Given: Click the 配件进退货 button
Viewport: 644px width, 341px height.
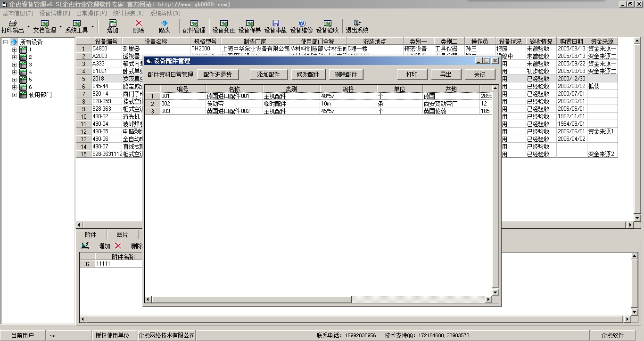Looking at the screenshot, I should [x=218, y=74].
